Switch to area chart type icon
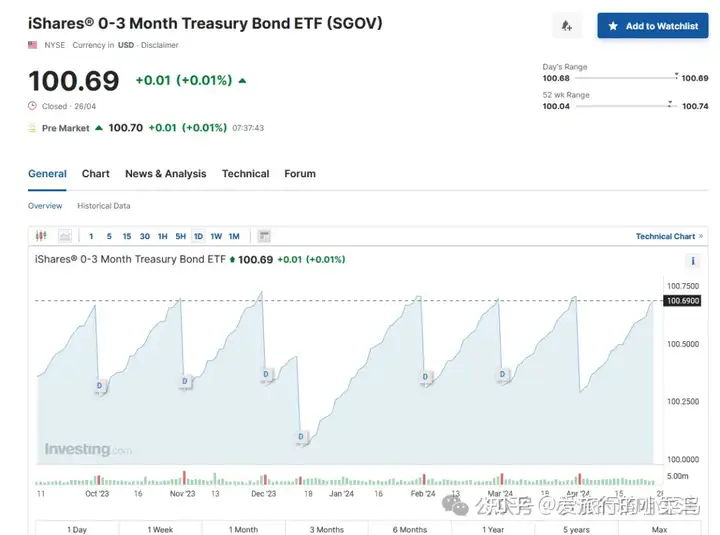This screenshot has height=535, width=720. [x=65, y=236]
